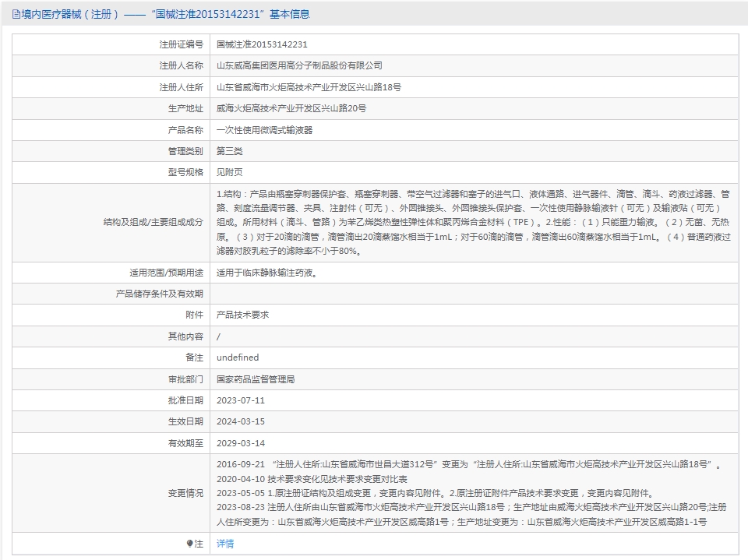This screenshot has width=748, height=560.
Task: Click the 型号规格 label
Action: (185, 172)
